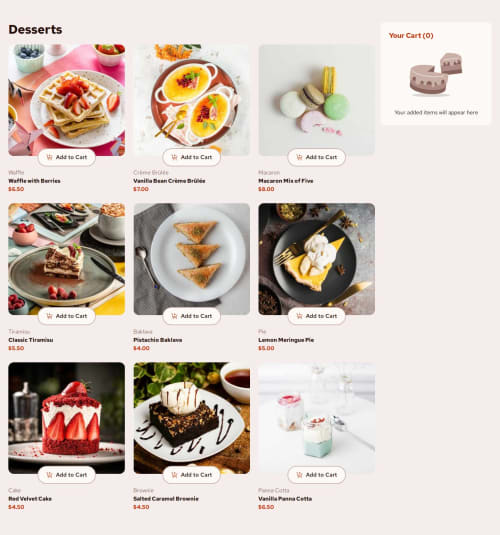View the Salted Caramel Brownie picture
The image size is (500, 535).
pos(191,418)
